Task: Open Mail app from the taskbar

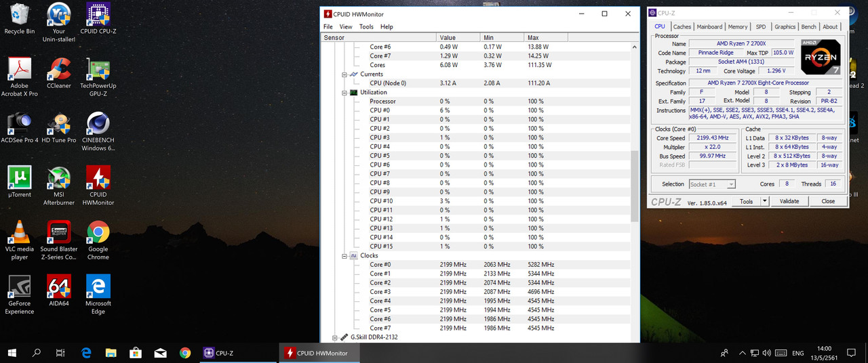Action: (x=160, y=353)
